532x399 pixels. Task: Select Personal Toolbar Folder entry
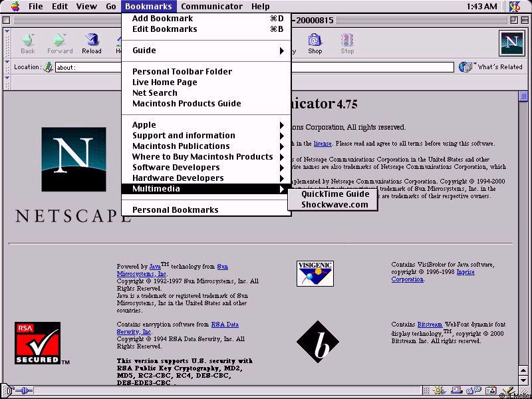click(x=206, y=72)
